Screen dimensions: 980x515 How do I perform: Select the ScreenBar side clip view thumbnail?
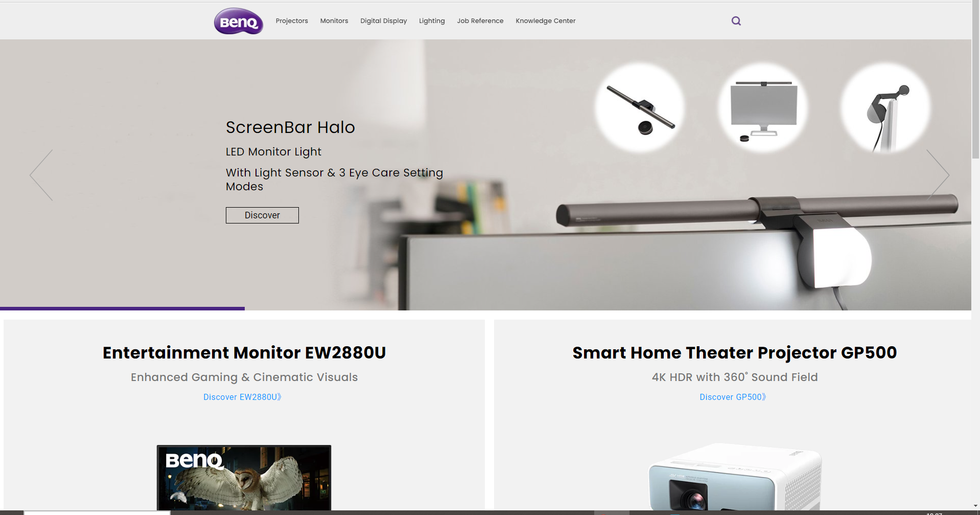tap(885, 108)
